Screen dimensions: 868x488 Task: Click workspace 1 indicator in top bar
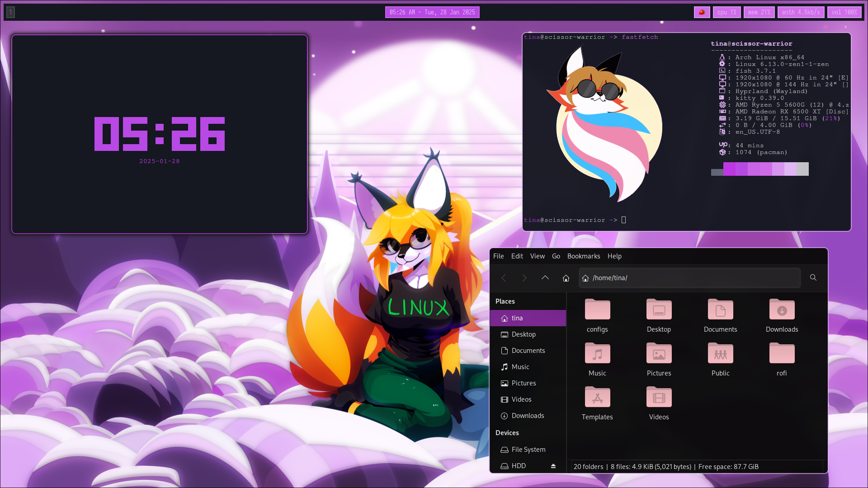11,12
